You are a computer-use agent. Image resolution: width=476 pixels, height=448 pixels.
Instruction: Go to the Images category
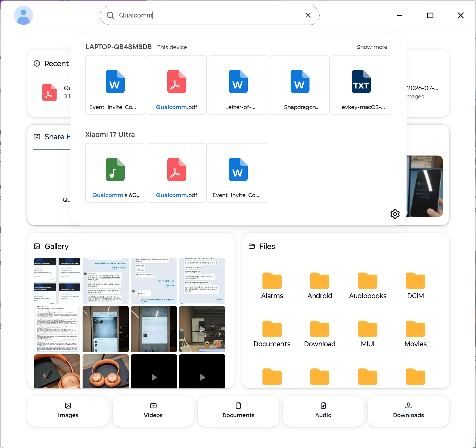click(x=68, y=411)
